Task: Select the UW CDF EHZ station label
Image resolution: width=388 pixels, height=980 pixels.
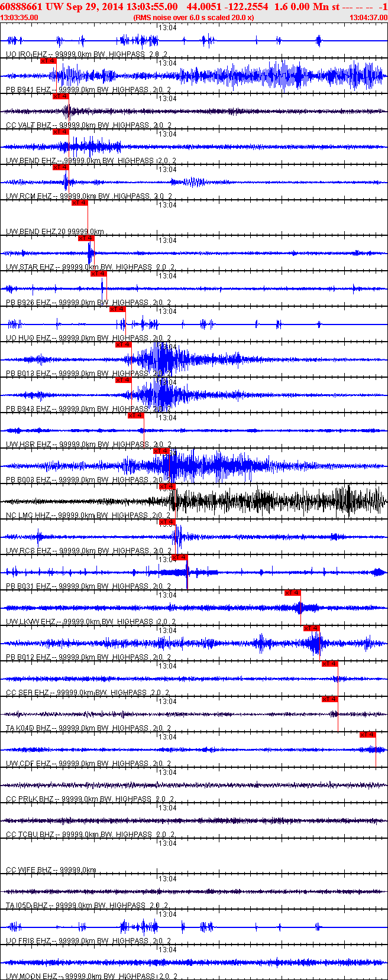Action: (89, 764)
